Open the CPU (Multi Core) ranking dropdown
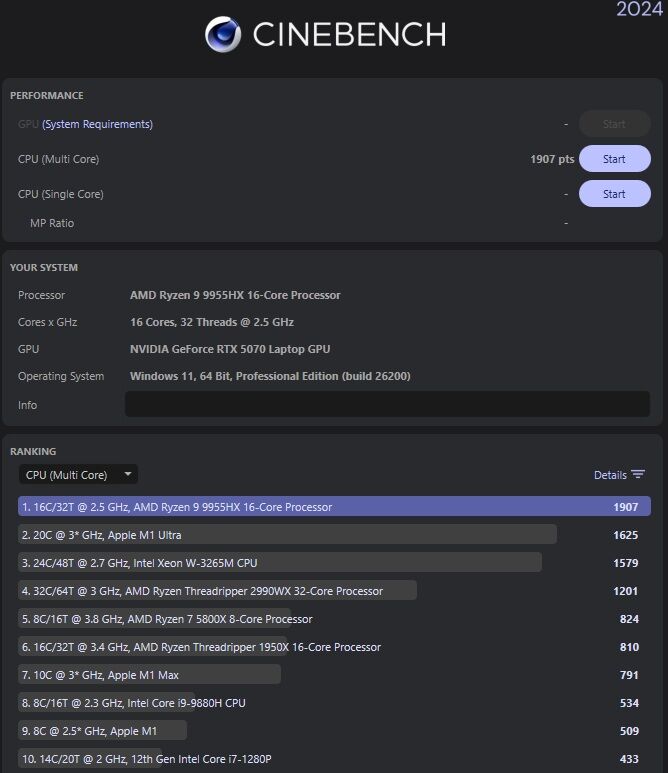The height and width of the screenshot is (773, 668). pyautogui.click(x=78, y=475)
